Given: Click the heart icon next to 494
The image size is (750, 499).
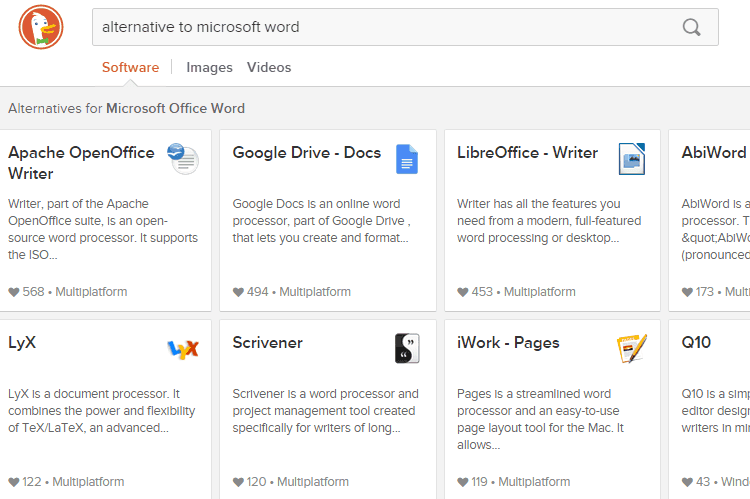Looking at the screenshot, I should [238, 292].
